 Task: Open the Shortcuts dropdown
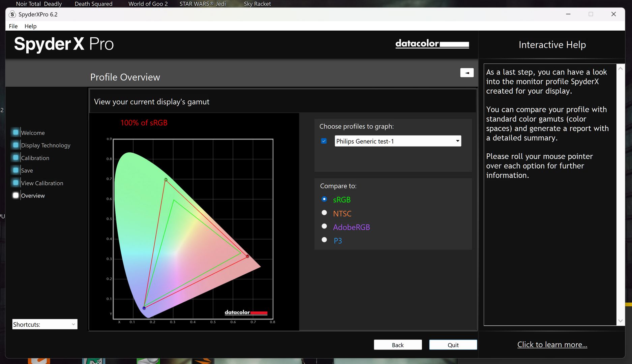[45, 324]
